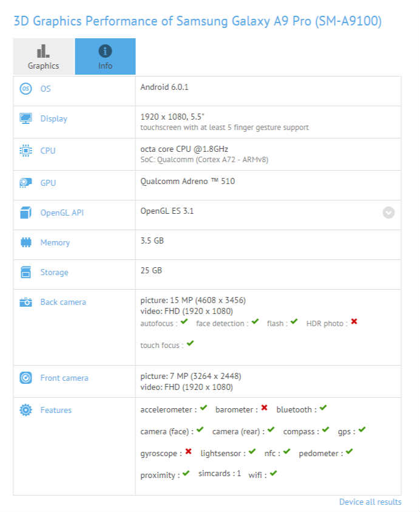Click the page title heading text
The height and width of the screenshot is (512, 420).
[198, 21]
